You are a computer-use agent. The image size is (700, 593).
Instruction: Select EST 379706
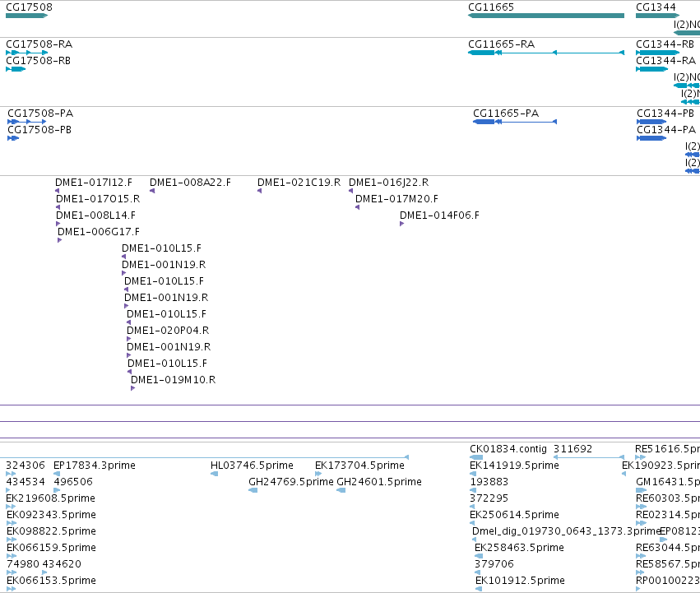pyautogui.click(x=478, y=572)
